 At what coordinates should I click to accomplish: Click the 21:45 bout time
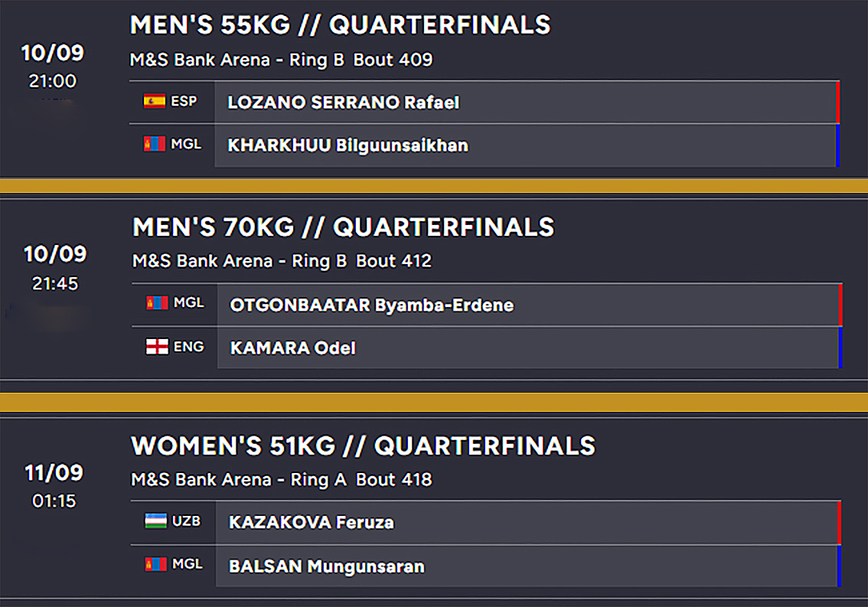coord(55,283)
